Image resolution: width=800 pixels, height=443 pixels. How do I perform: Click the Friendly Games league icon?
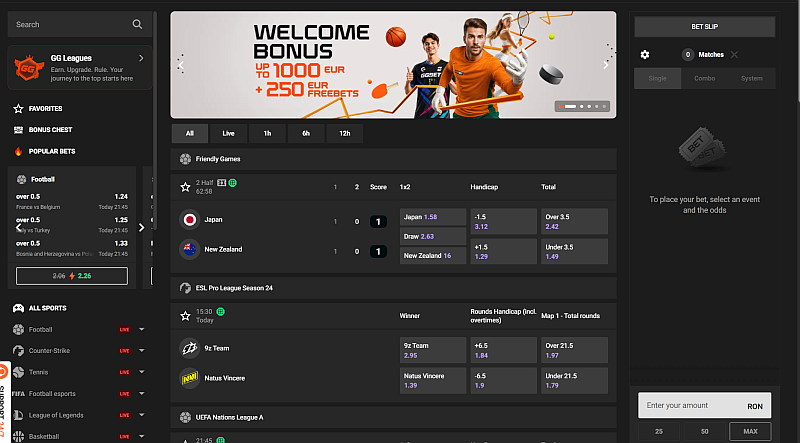(185, 159)
